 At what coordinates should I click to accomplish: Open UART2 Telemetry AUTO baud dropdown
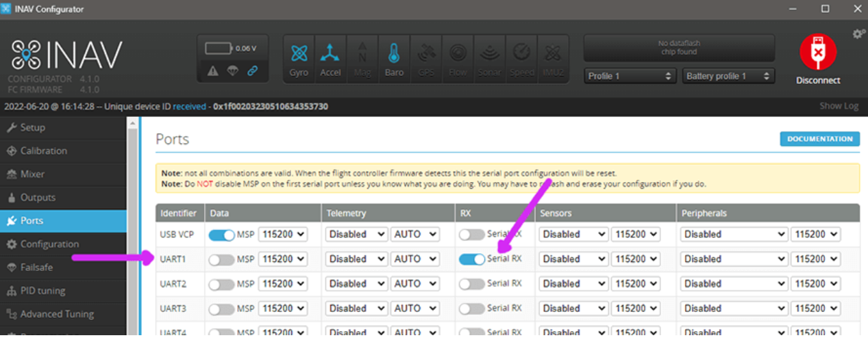pos(415,283)
